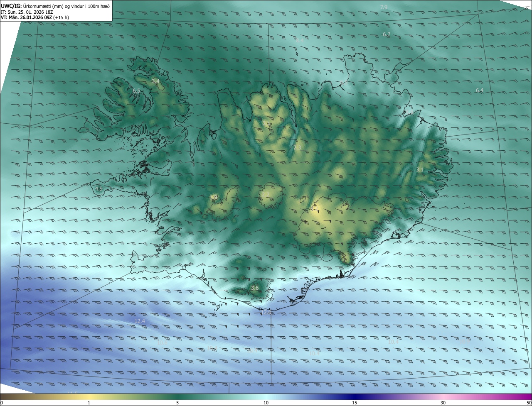
Task: Click the 15 tick on the color scale
Action: click(355, 403)
